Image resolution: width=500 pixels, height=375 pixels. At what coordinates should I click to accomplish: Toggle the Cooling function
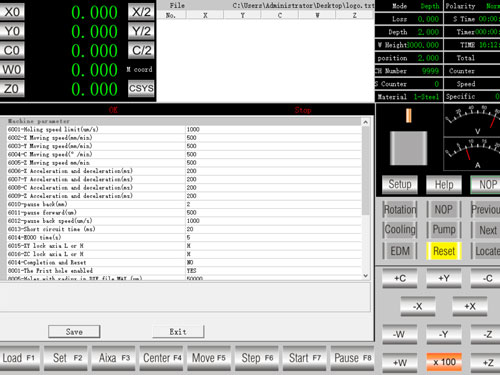(400, 230)
